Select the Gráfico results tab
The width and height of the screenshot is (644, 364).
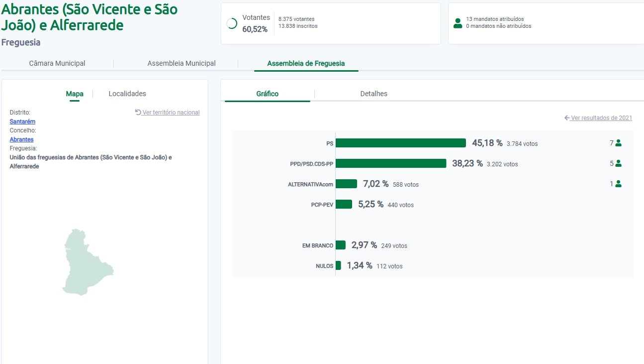click(268, 94)
